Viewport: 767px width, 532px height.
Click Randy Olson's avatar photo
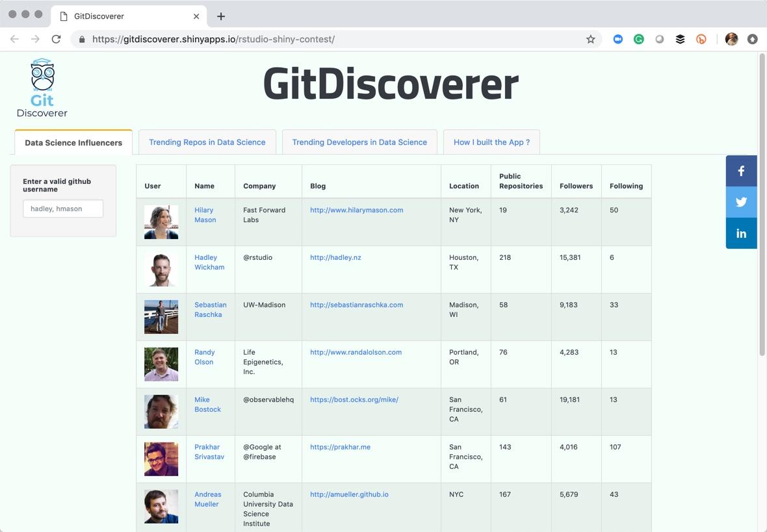pos(161,364)
